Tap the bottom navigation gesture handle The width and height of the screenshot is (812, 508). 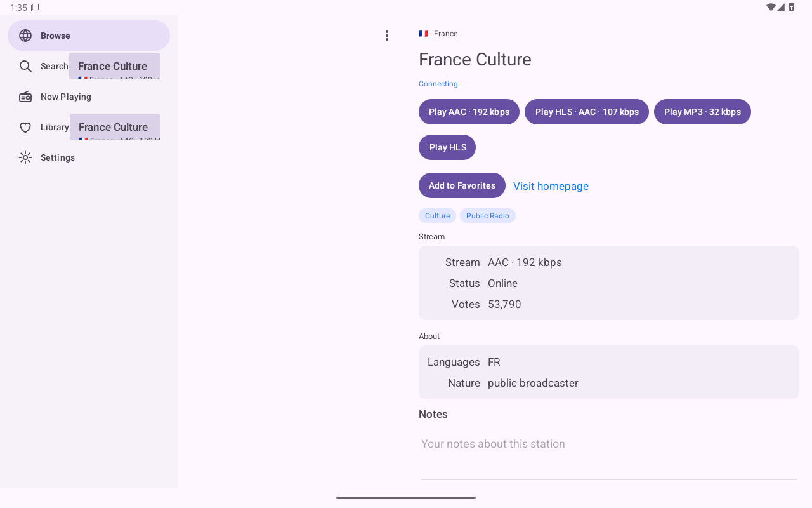click(x=406, y=498)
